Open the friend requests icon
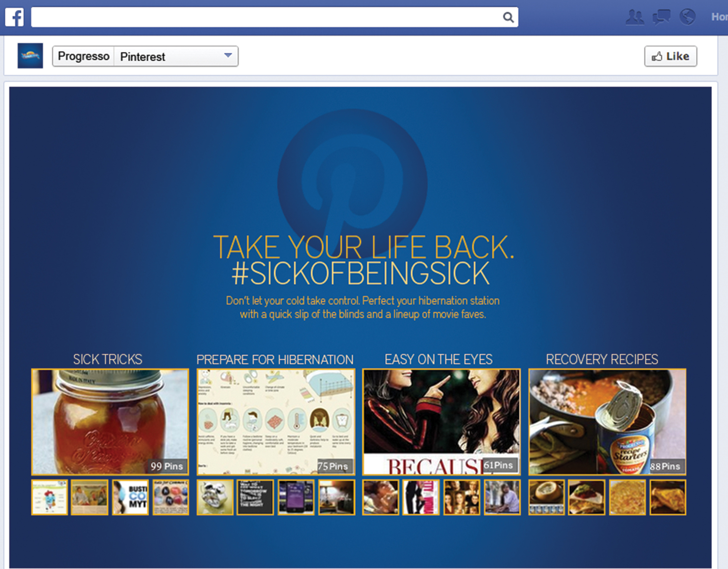 coord(635,17)
